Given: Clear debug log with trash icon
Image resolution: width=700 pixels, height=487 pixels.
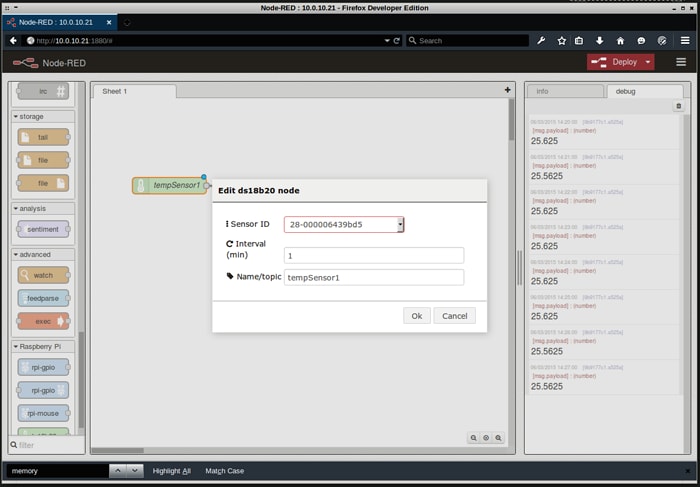Looking at the screenshot, I should 679,106.
